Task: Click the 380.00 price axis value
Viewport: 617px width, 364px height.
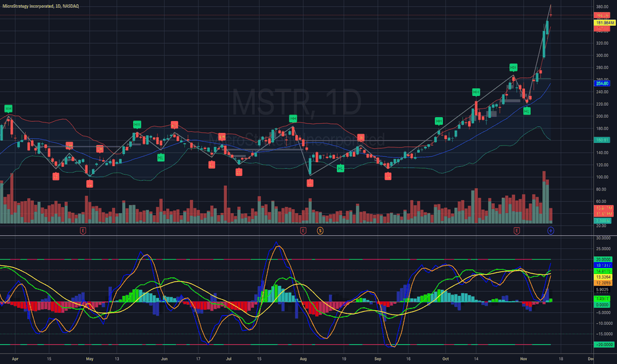Action: tap(602, 7)
